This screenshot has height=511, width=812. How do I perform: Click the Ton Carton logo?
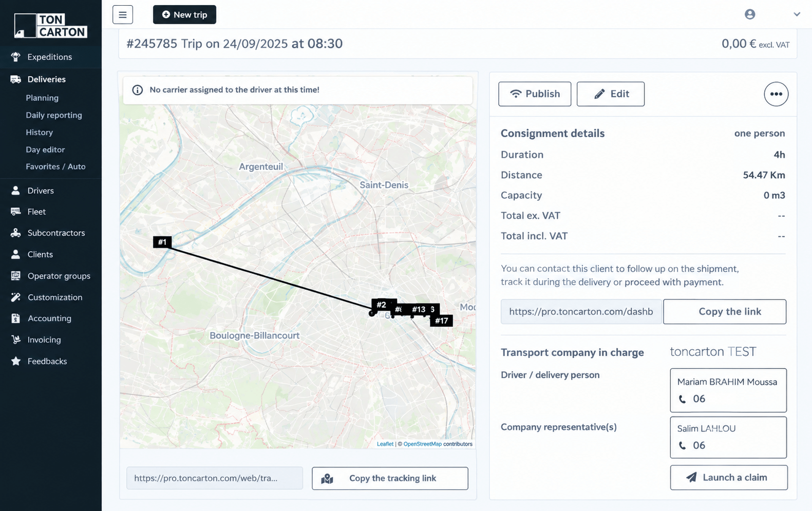coord(51,26)
